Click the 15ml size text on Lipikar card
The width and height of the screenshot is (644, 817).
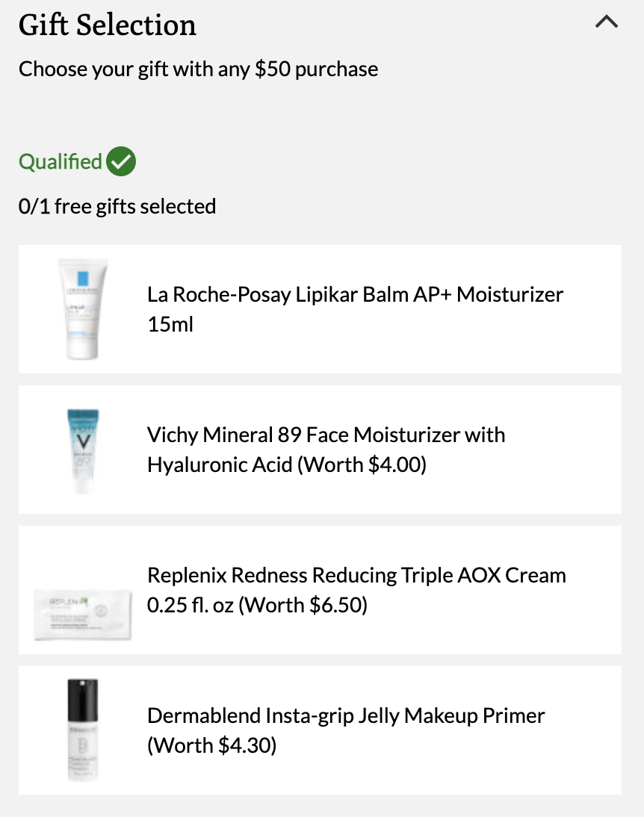click(x=170, y=324)
